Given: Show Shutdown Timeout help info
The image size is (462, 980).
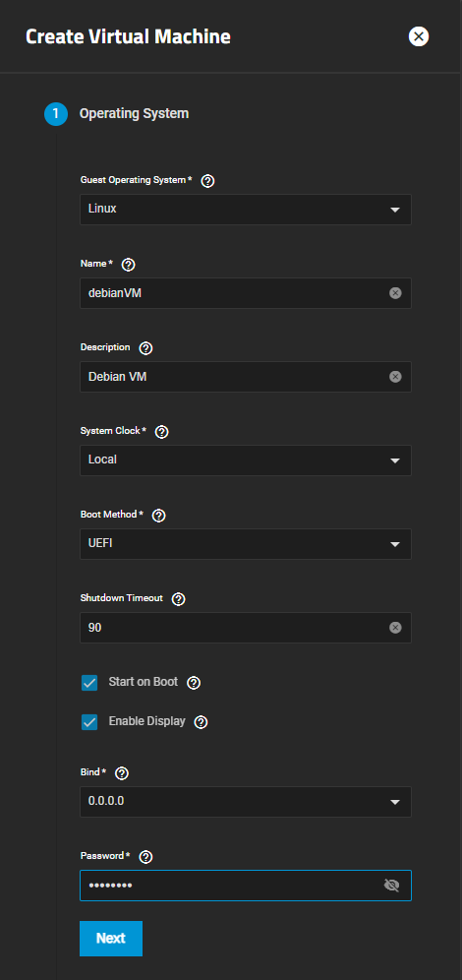Looking at the screenshot, I should (178, 599).
